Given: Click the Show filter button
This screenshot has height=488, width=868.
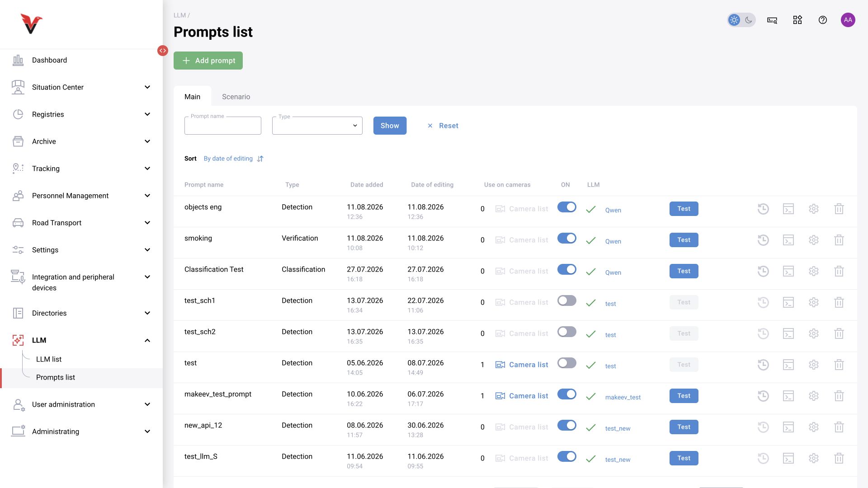Looking at the screenshot, I should click(390, 126).
